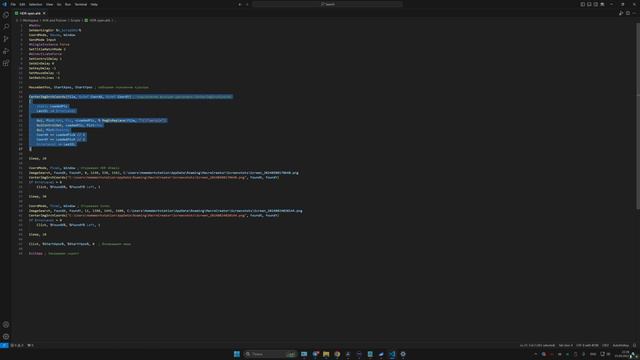This screenshot has height=360, width=640.
Task: Click the VS Code logo icon
Action: [x=4, y=4]
